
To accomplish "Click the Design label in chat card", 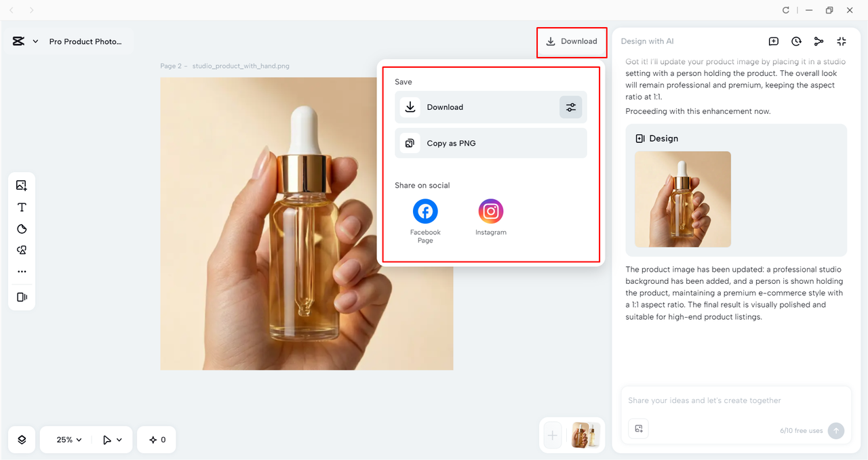I will (663, 138).
